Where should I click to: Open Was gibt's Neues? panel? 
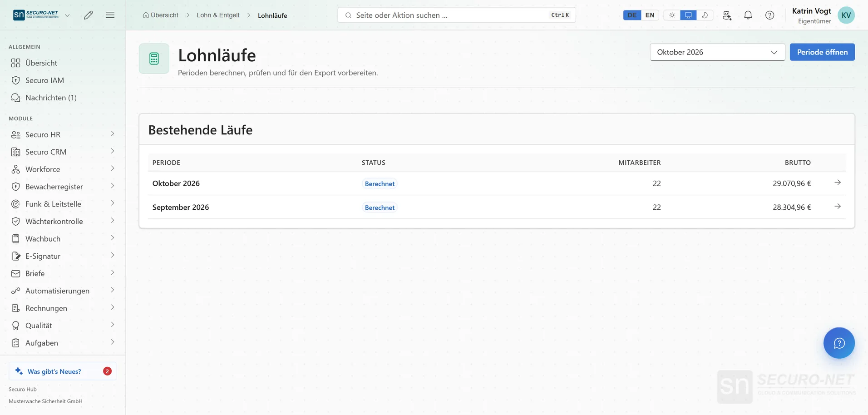point(63,371)
